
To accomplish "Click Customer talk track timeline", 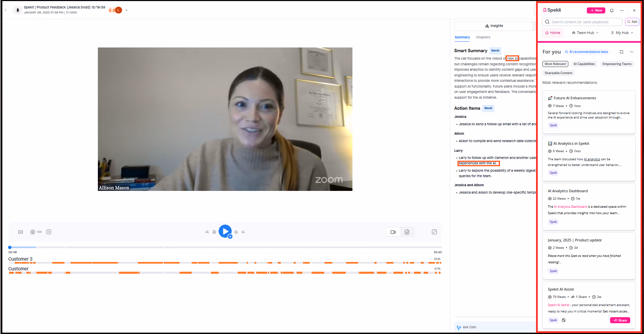I will click(225, 273).
